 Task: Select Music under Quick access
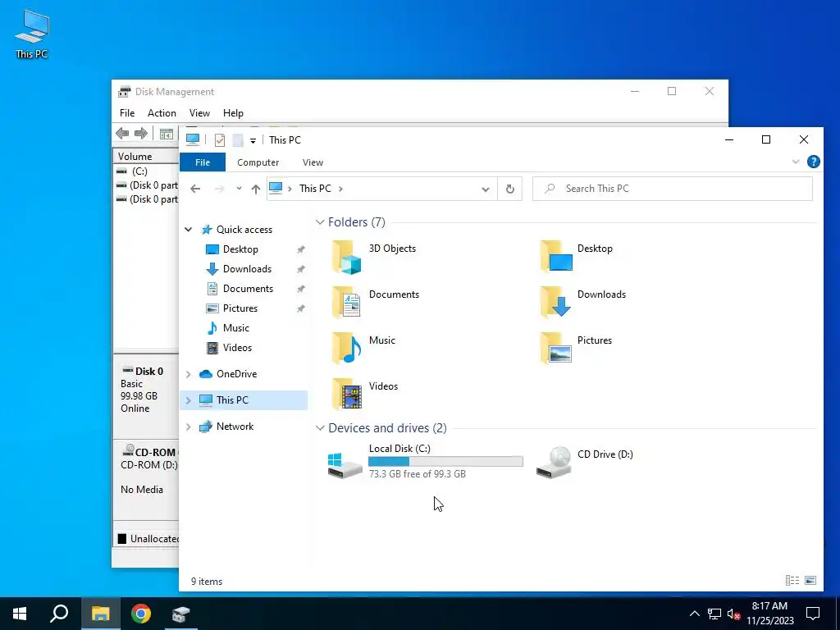pyautogui.click(x=236, y=328)
